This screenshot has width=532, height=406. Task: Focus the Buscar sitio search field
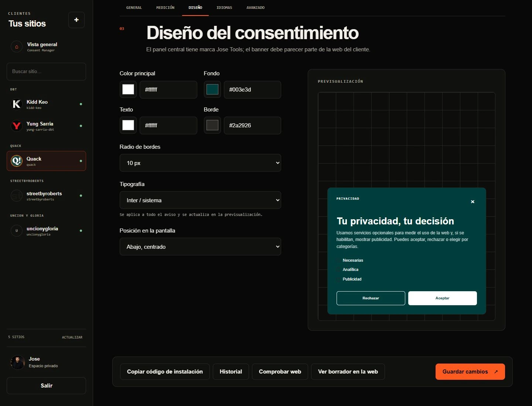46,72
